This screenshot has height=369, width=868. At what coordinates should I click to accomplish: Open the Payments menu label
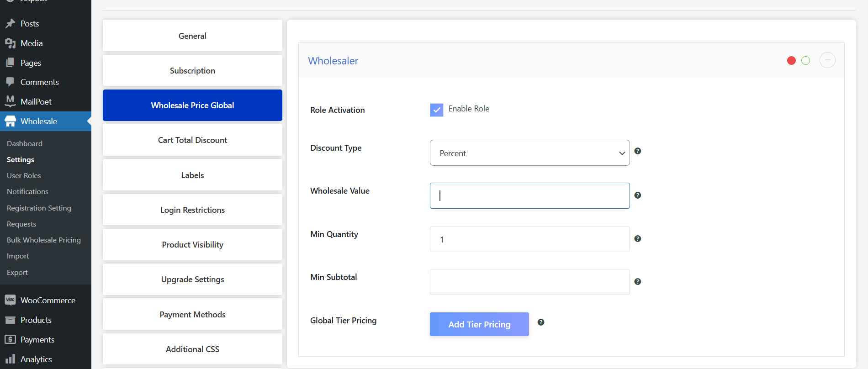pyautogui.click(x=37, y=339)
